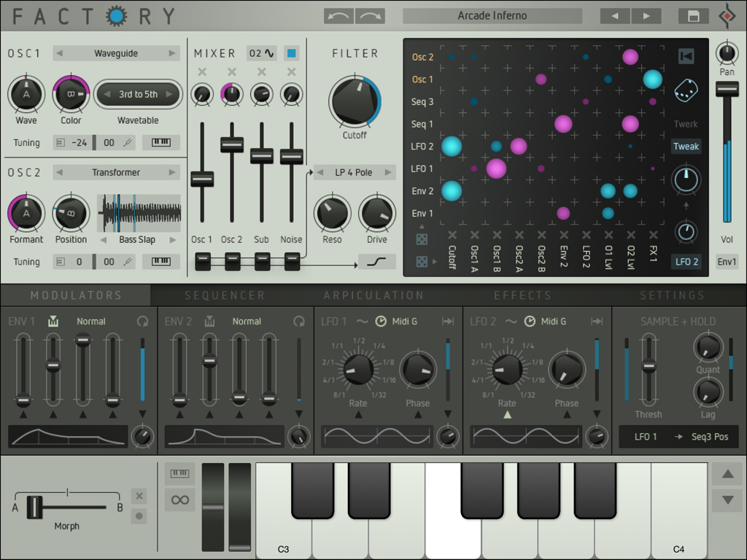Toggle infinite latch hold icon

click(179, 500)
